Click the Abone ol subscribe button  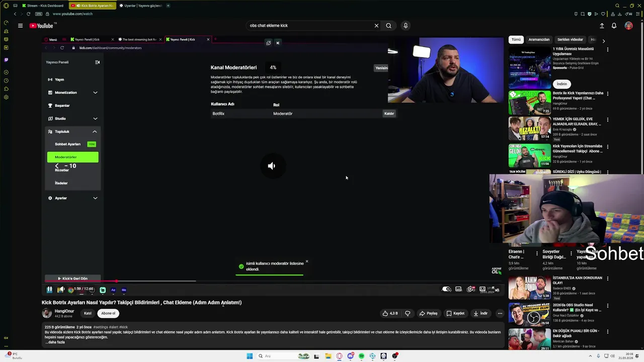(108, 313)
